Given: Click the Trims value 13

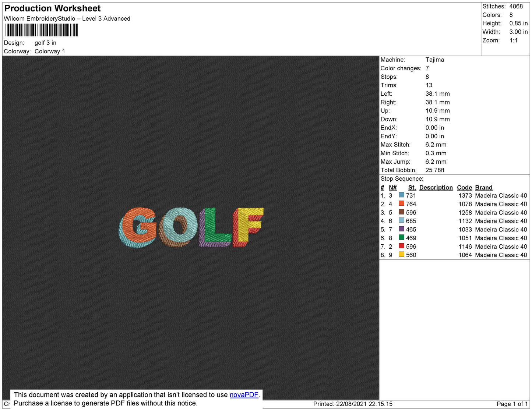Looking at the screenshot, I should tap(429, 85).
